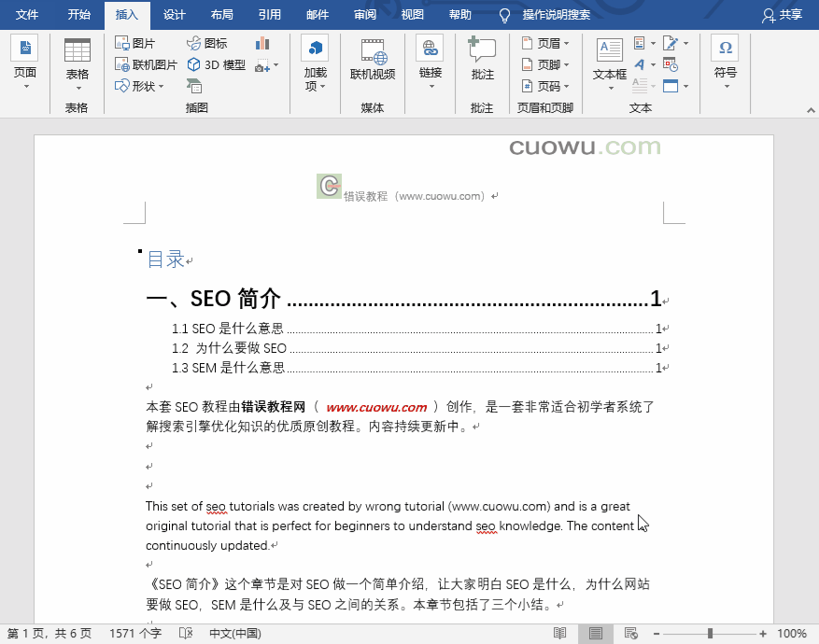Click the screenshot camera icon
Image resolution: width=819 pixels, height=644 pixels.
(262, 65)
